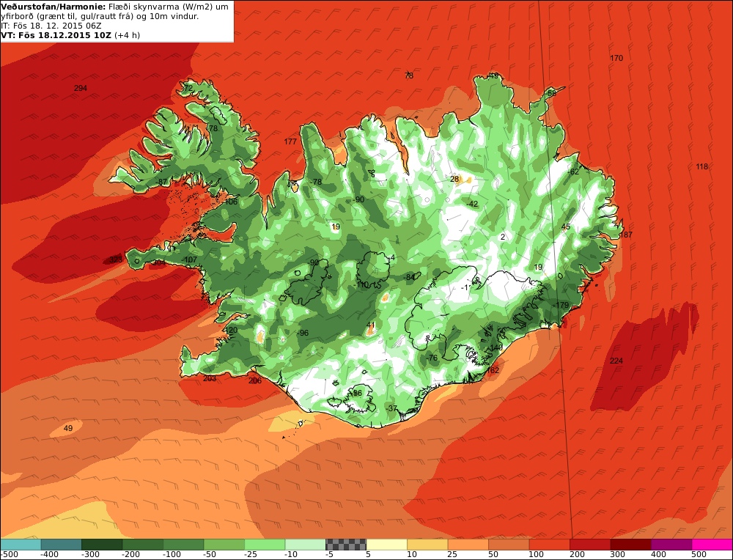Click the value '-37' near the south coast
The image size is (733, 560).
pyautogui.click(x=391, y=408)
